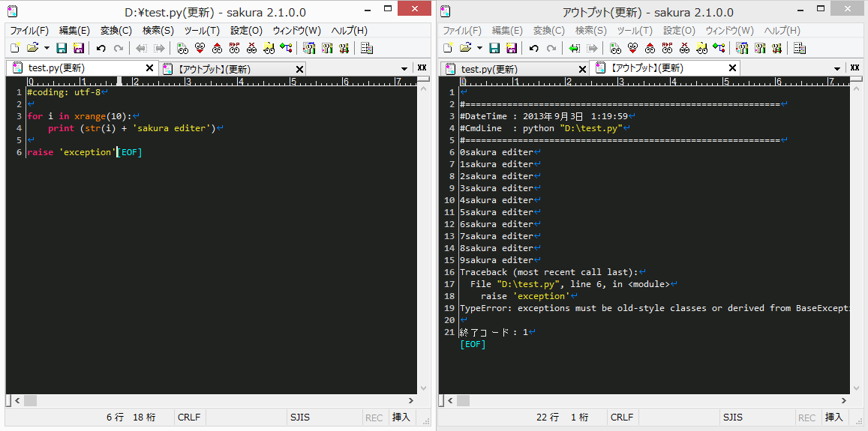Open common settings in test.py window
The width and height of the screenshot is (868, 431).
[x=344, y=48]
